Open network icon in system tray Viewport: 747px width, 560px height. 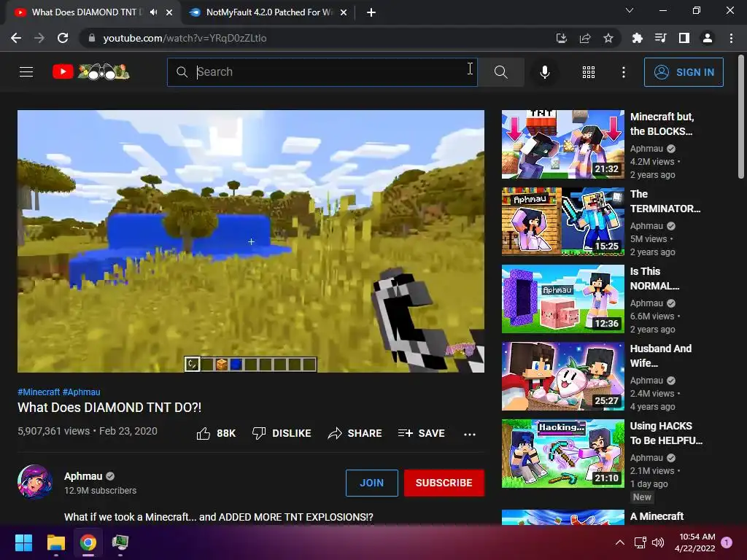pyautogui.click(x=640, y=542)
